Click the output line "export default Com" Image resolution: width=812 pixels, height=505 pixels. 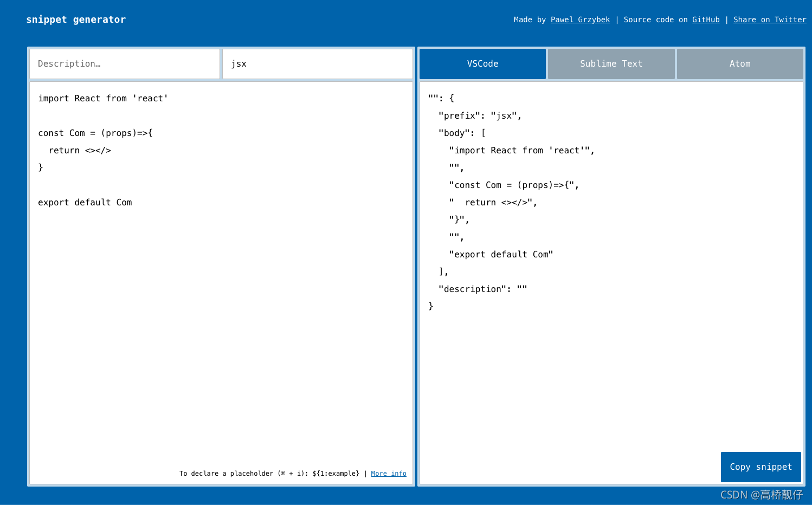(501, 255)
